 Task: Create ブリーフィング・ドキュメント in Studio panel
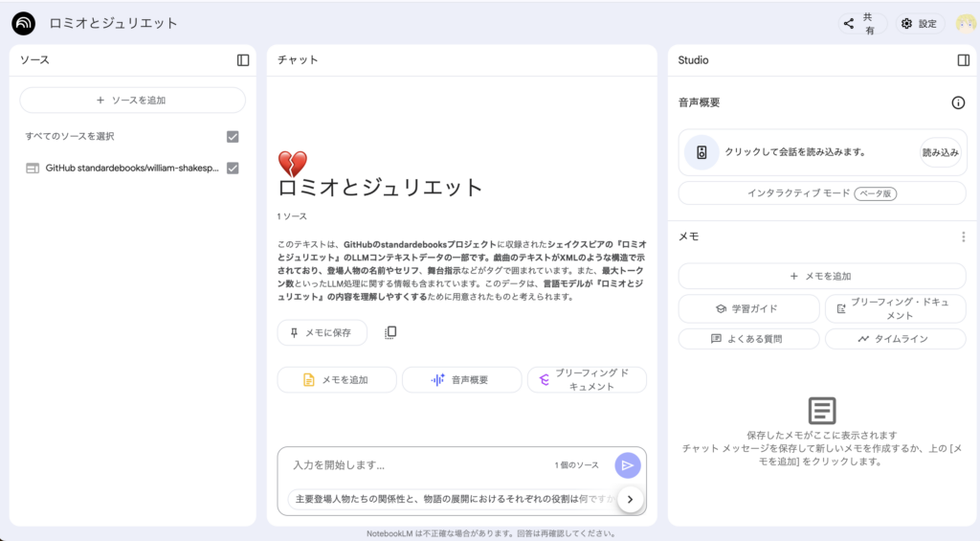[x=896, y=308]
